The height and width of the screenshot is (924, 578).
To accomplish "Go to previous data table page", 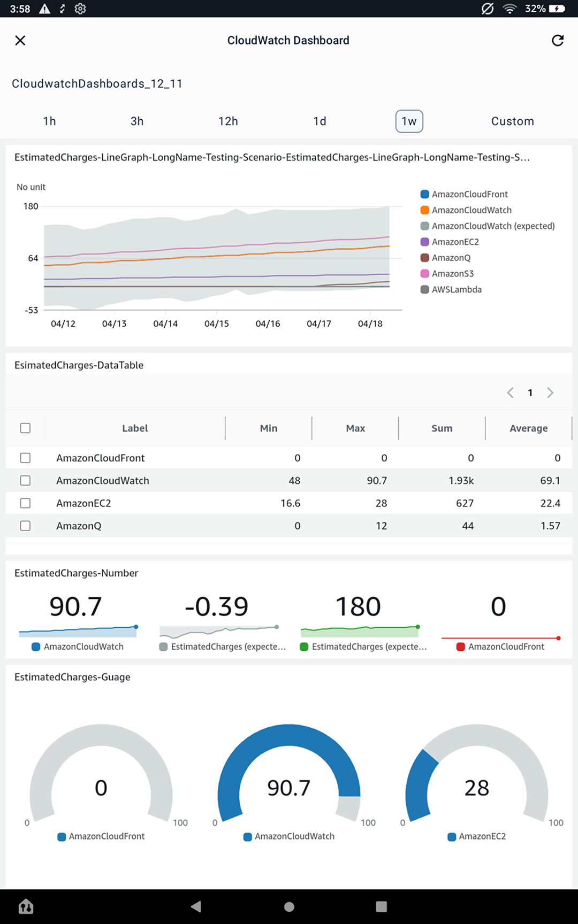I will [510, 393].
